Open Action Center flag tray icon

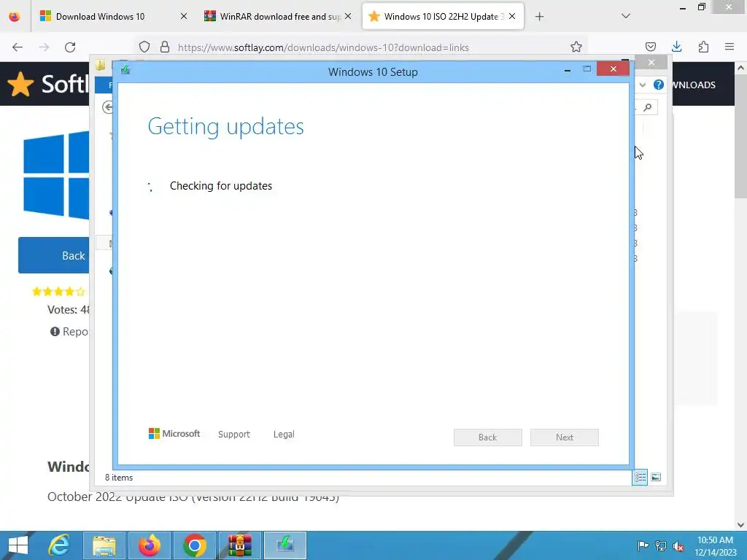pos(643,546)
